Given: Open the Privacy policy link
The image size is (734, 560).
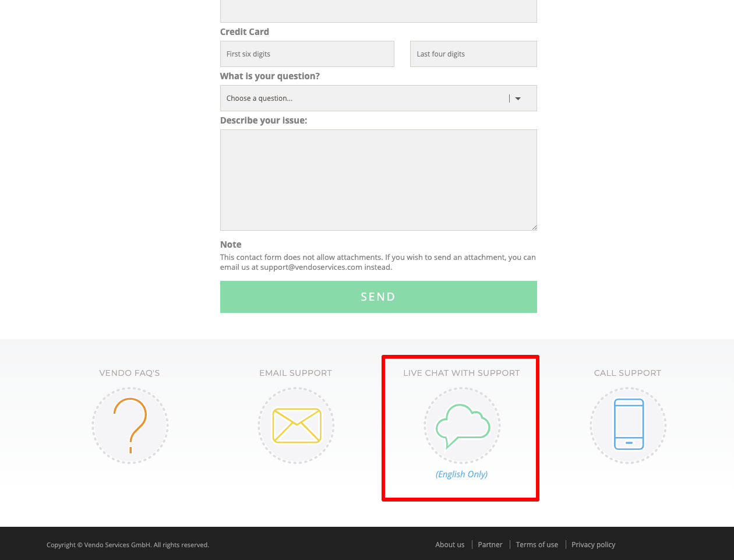Looking at the screenshot, I should pyautogui.click(x=594, y=545).
